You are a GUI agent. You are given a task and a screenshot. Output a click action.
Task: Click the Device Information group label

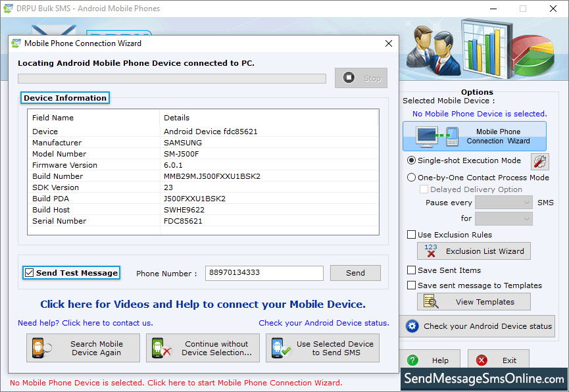(x=65, y=98)
